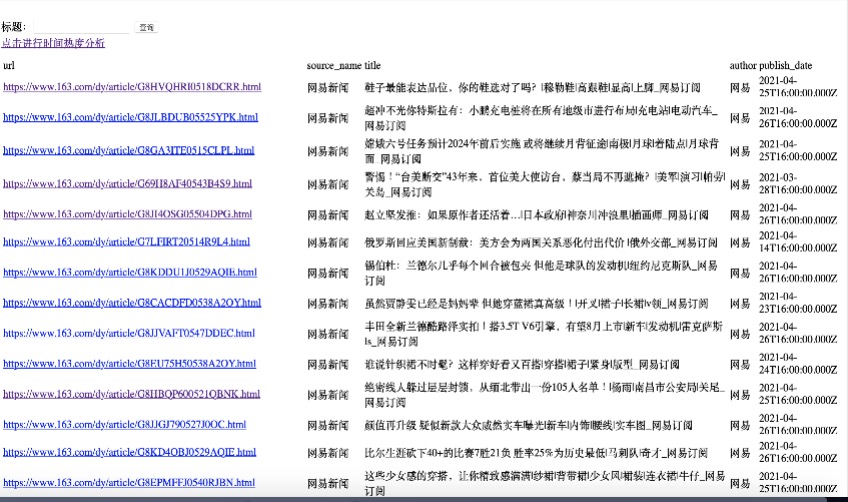Click publish date 2021-04-14T16:00:00.000Z

coord(798,241)
